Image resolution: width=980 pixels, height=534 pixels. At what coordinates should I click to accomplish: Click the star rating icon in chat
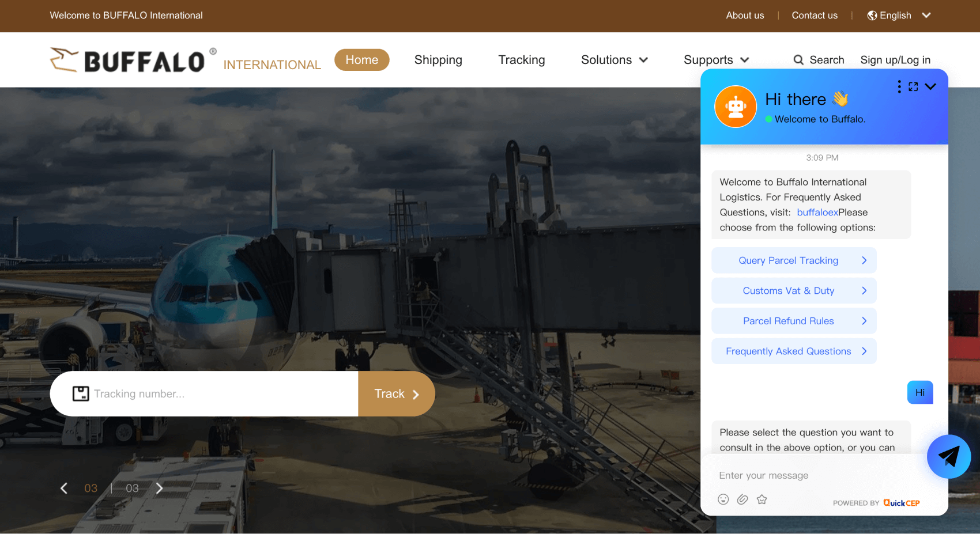point(762,499)
